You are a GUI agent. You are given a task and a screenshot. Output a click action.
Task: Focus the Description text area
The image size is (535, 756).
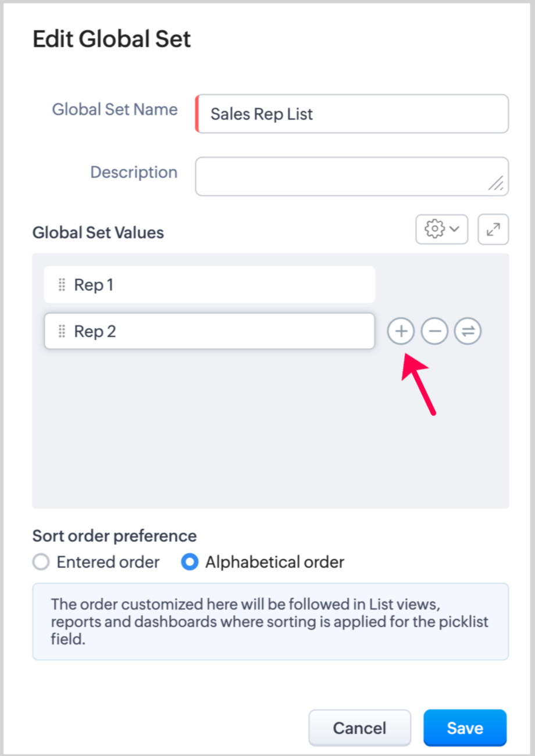coord(343,176)
